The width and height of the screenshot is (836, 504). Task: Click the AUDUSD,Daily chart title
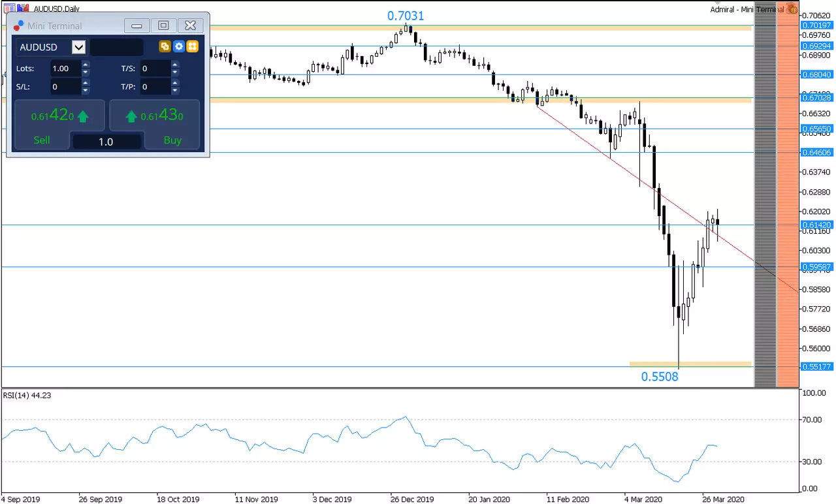57,9
